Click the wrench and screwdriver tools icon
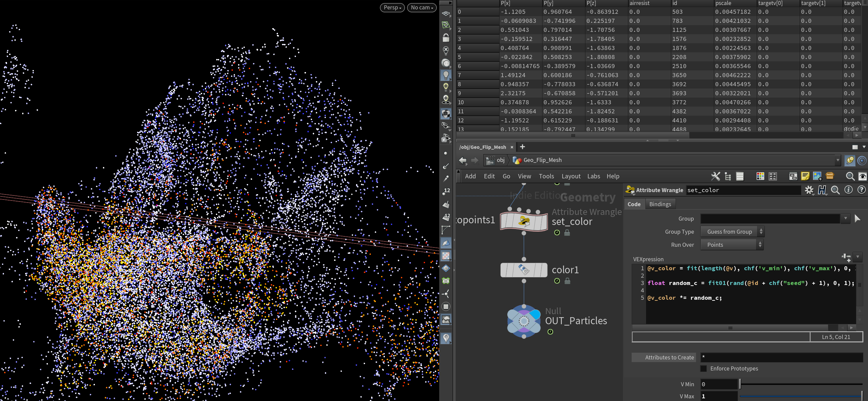Image resolution: width=868 pixels, height=401 pixels. tap(715, 176)
